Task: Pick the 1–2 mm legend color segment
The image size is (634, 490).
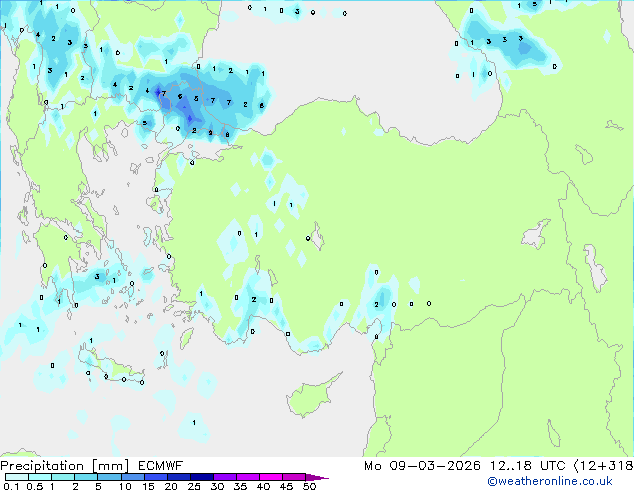Action: [63, 477]
